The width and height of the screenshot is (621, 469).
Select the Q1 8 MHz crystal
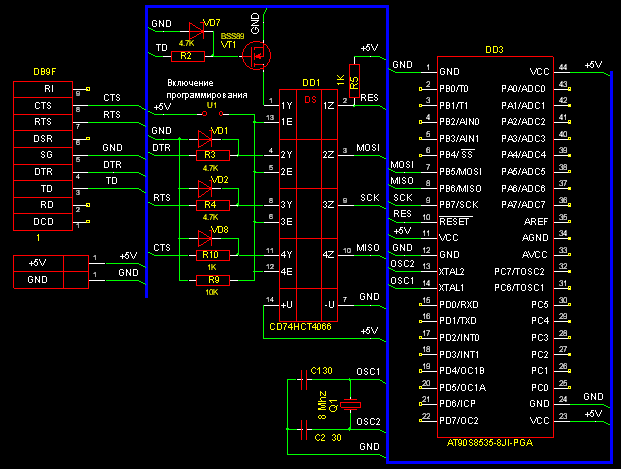pos(349,405)
